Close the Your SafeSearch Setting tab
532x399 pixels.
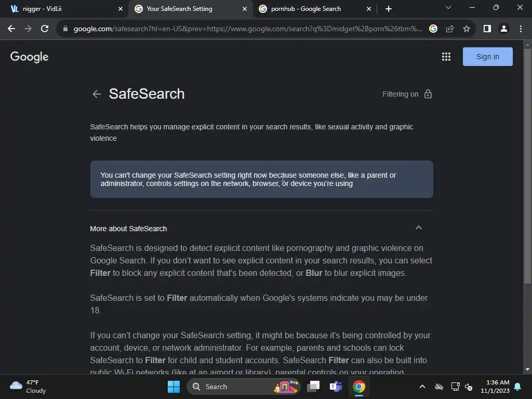pyautogui.click(x=245, y=9)
